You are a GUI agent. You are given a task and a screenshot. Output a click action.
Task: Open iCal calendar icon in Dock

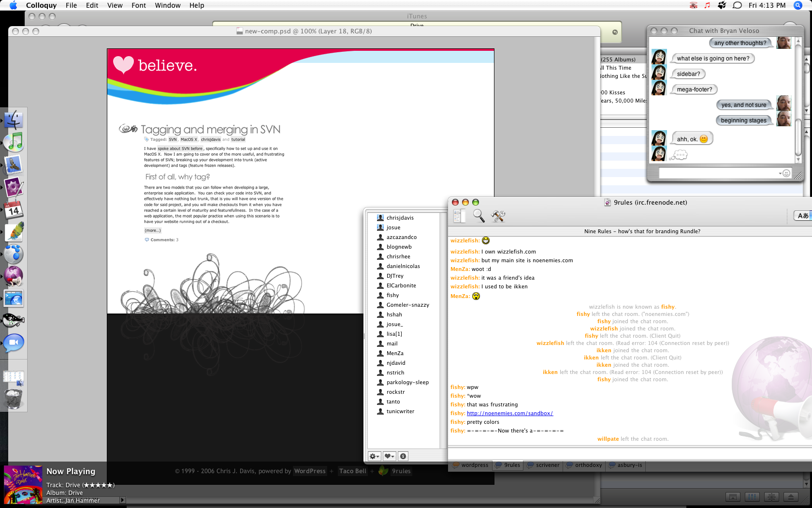point(14,209)
